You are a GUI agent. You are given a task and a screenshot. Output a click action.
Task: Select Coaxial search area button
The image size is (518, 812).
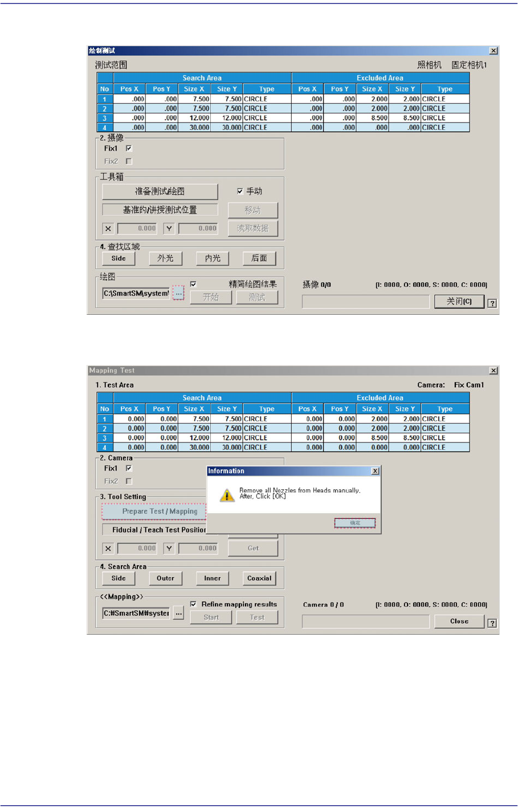click(x=259, y=578)
